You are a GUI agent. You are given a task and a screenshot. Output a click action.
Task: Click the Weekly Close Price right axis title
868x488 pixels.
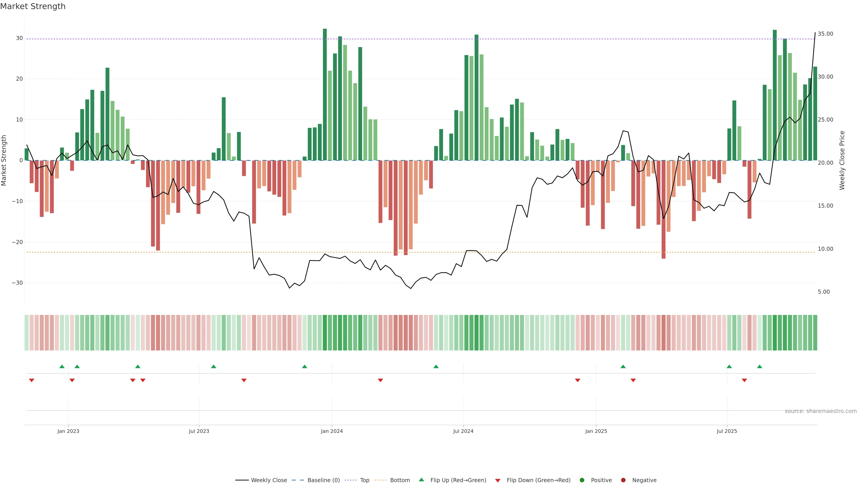pos(842,160)
